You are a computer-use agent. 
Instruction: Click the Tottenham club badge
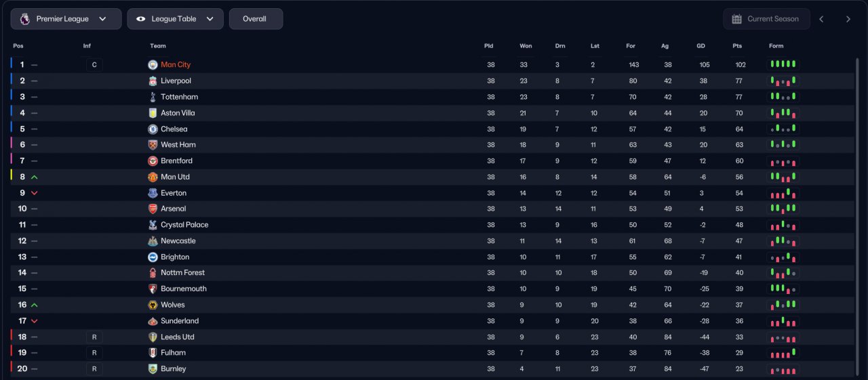pyautogui.click(x=153, y=97)
